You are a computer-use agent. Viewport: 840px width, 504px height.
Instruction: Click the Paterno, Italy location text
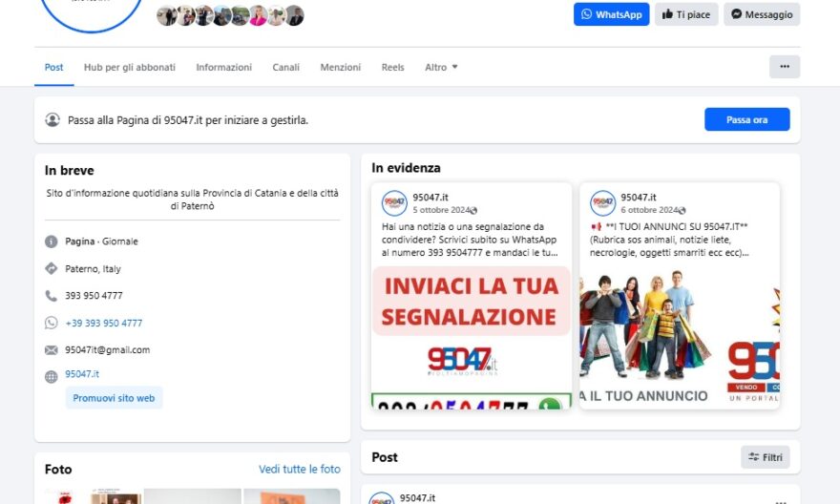(x=93, y=269)
